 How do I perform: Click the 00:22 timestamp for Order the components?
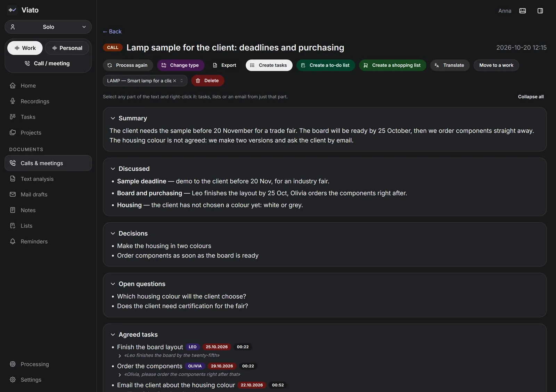pos(248,366)
